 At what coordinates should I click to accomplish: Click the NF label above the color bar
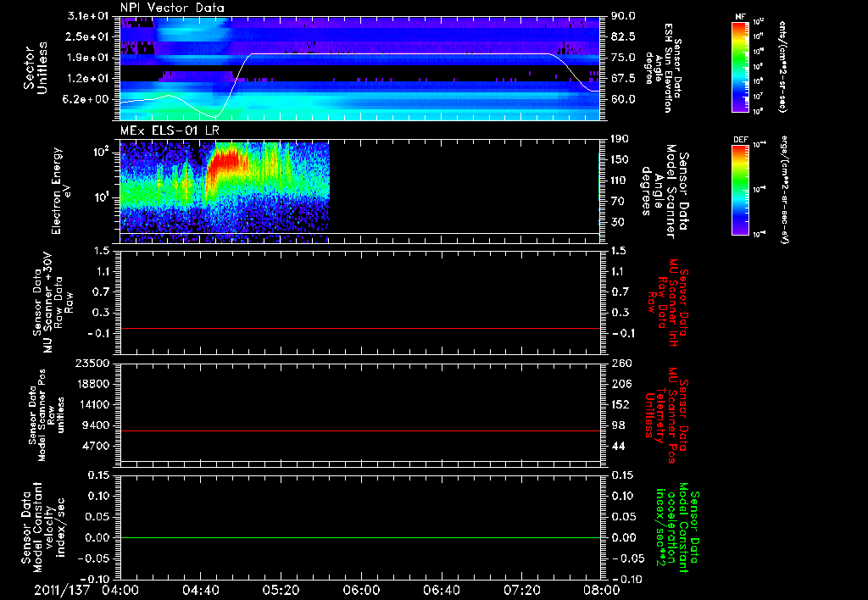740,17
